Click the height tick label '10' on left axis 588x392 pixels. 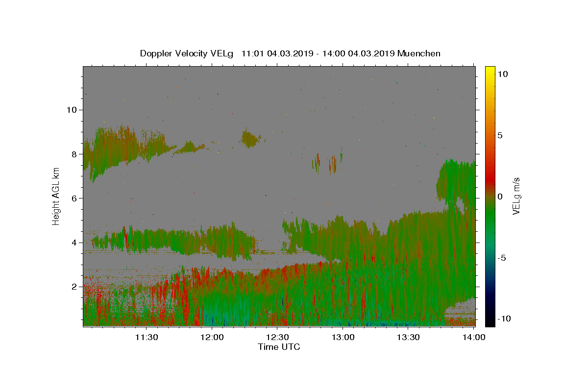(x=72, y=110)
